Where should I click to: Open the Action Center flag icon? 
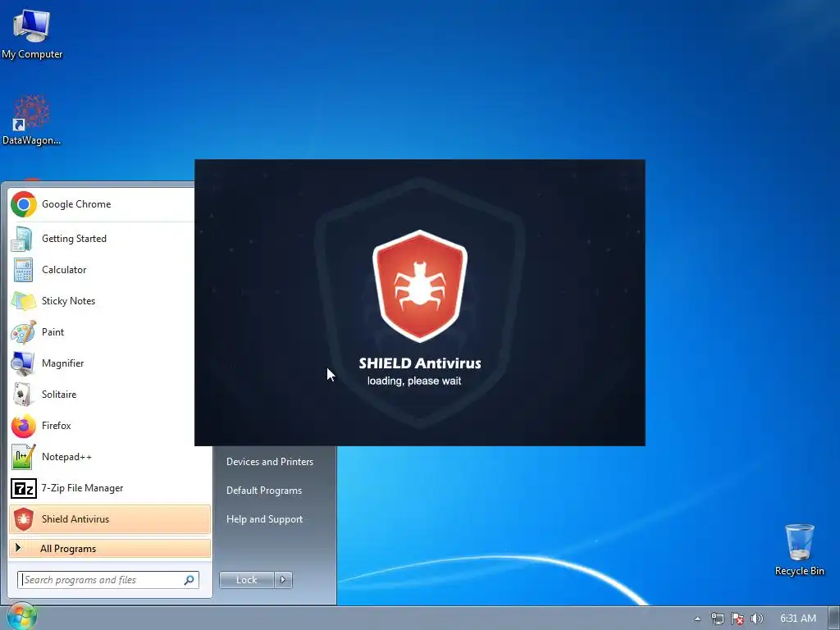[737, 619]
